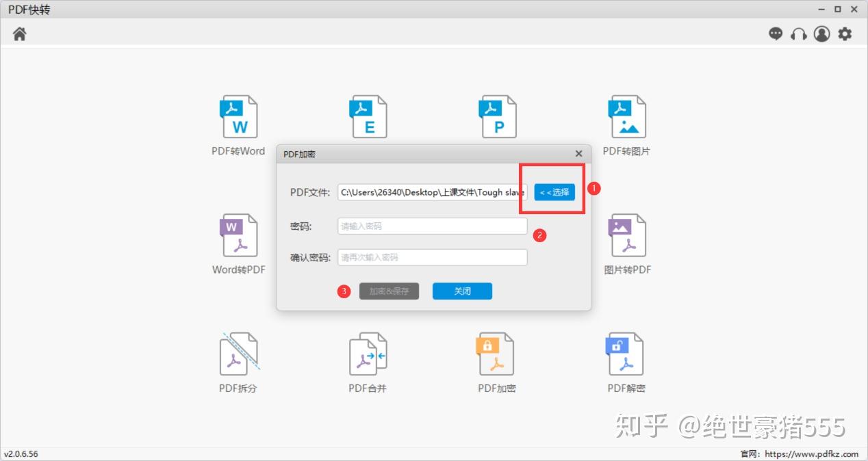This screenshot has width=868, height=461.
Task: Open the PDF to PowerPoint tool icon
Action: pos(498,117)
